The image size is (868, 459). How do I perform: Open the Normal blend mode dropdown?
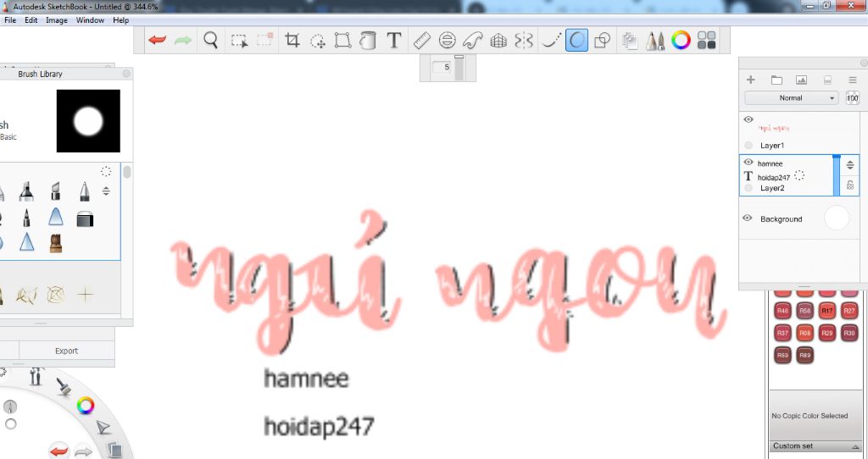click(x=791, y=98)
